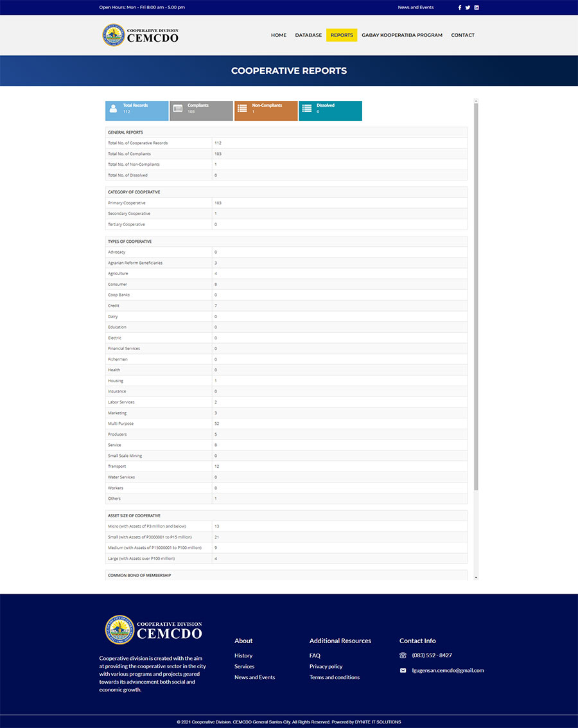Click the envelope icon in Contact Info
578x728 pixels.
[403, 670]
